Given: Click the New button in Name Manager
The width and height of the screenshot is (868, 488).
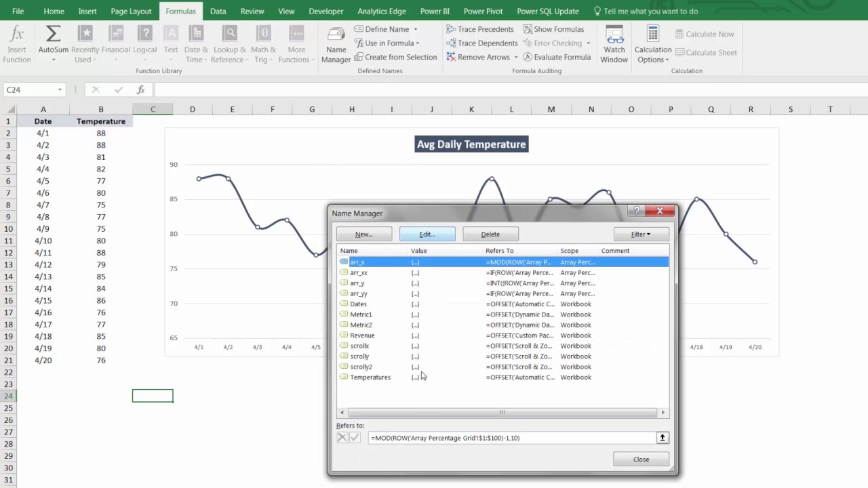Looking at the screenshot, I should click(x=364, y=235).
